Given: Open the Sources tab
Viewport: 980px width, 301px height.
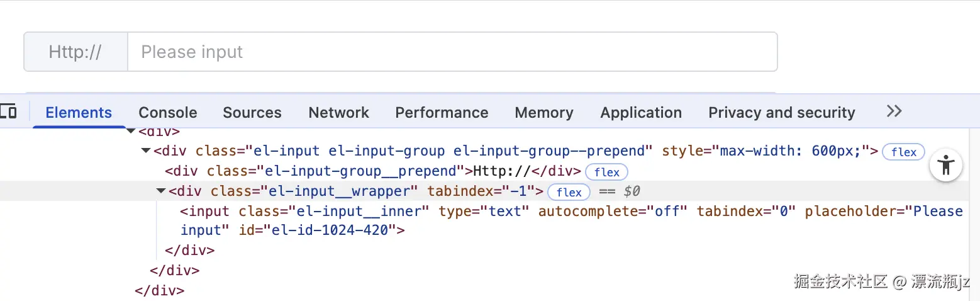Looking at the screenshot, I should [x=252, y=113].
